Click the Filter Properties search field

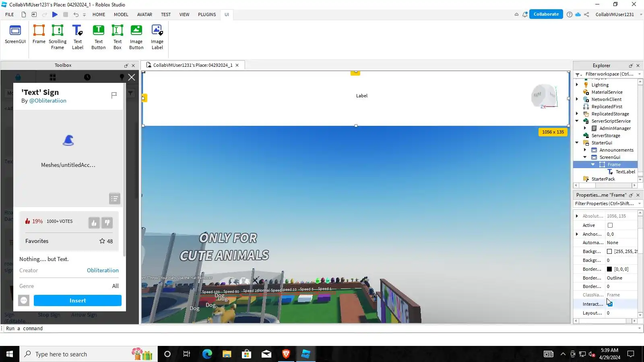(x=605, y=204)
